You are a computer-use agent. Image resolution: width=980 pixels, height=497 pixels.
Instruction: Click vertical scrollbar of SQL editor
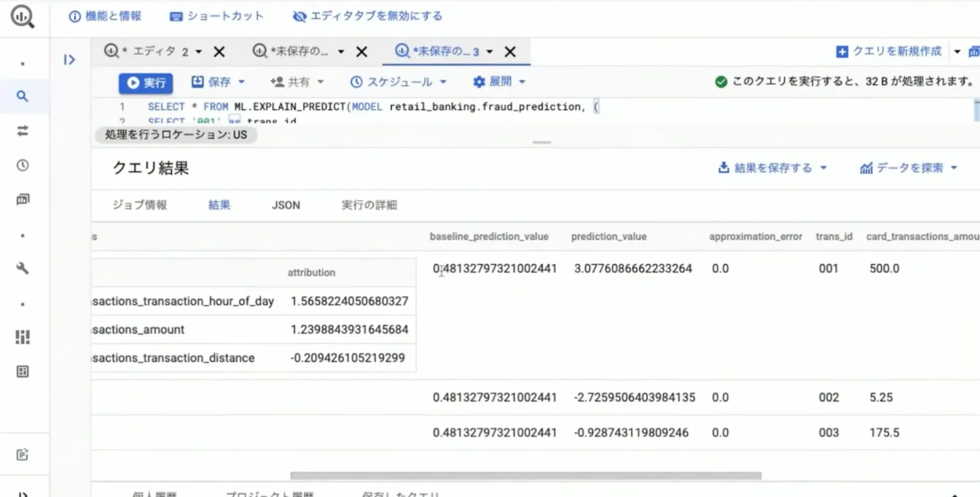[977, 110]
